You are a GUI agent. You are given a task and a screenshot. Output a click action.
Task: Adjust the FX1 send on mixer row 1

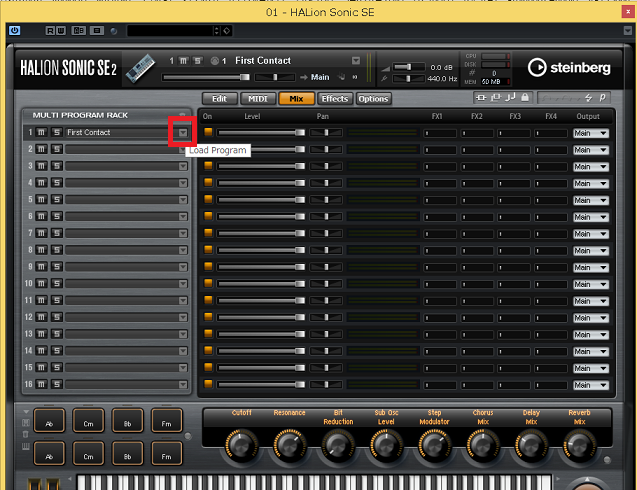440,133
